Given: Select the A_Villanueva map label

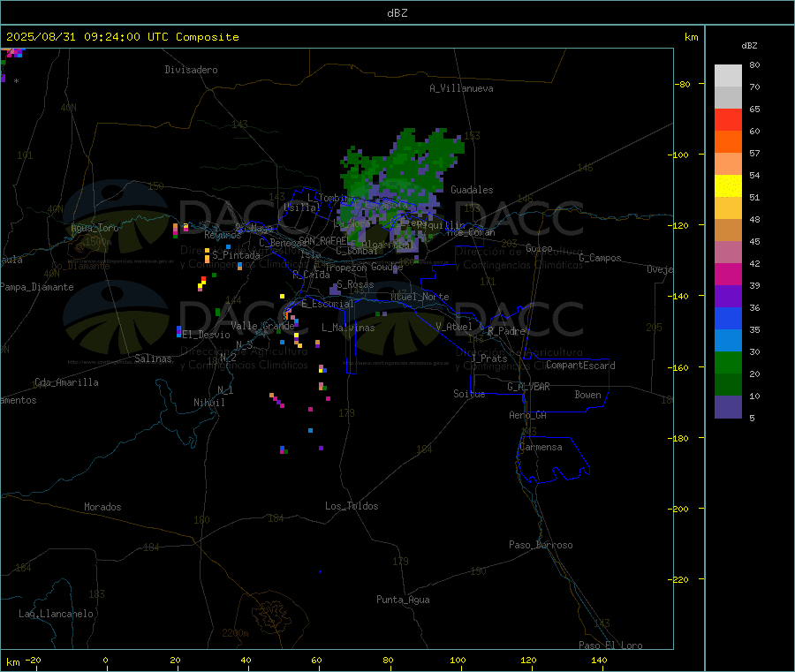Looking at the screenshot, I should click(x=461, y=88).
